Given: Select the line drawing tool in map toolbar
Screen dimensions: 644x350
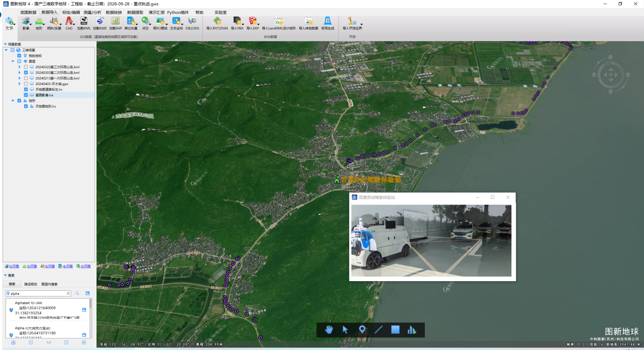Looking at the screenshot, I should click(379, 330).
